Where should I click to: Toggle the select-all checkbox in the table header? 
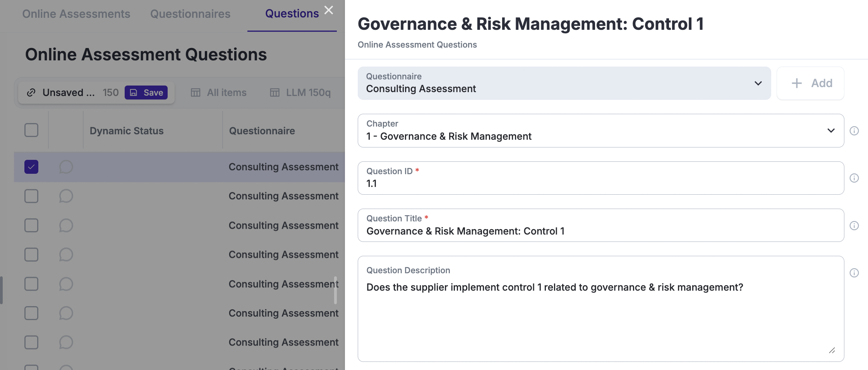(x=31, y=130)
